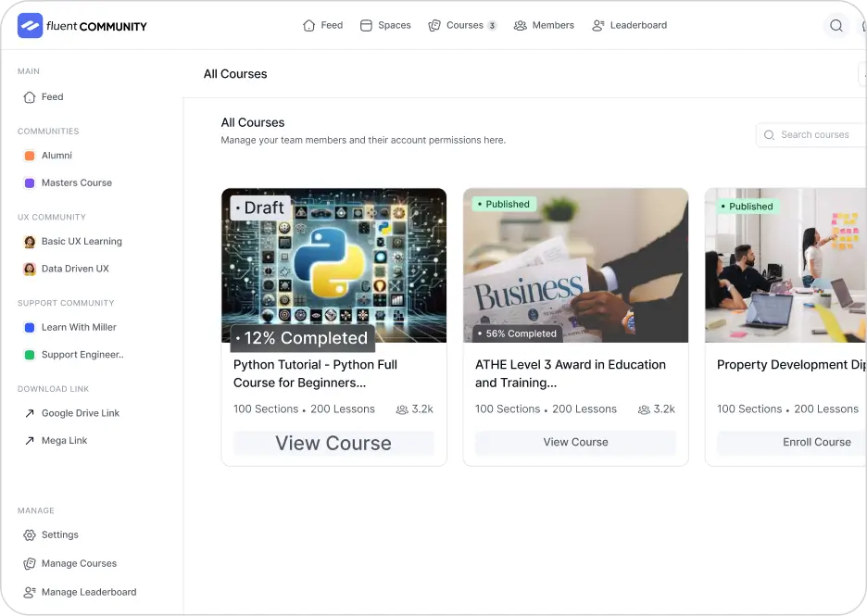Open Settings under Manage
The width and height of the screenshot is (867, 616).
(59, 535)
